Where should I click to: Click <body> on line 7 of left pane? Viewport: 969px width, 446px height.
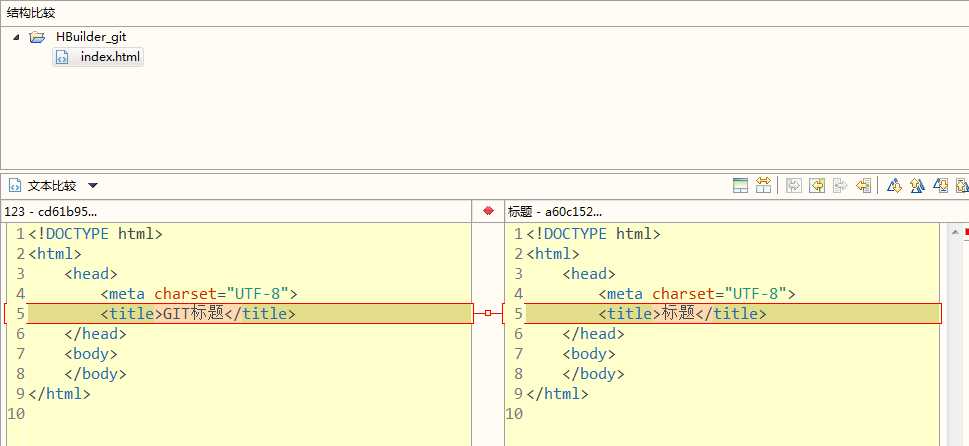[91, 354]
